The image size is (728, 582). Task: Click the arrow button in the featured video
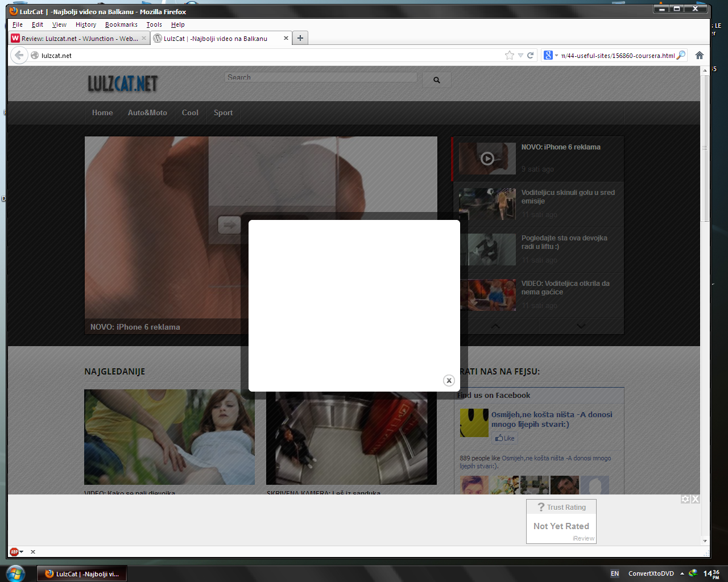coord(229,225)
